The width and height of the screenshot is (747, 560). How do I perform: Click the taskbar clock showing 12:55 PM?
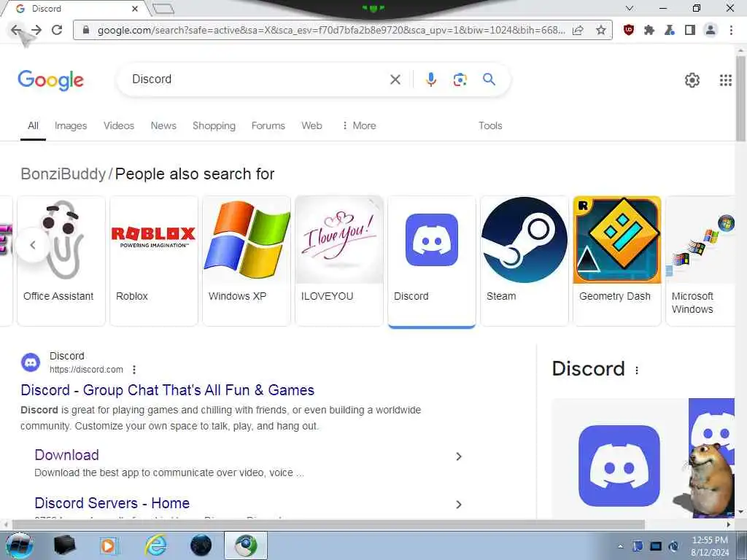(710, 545)
